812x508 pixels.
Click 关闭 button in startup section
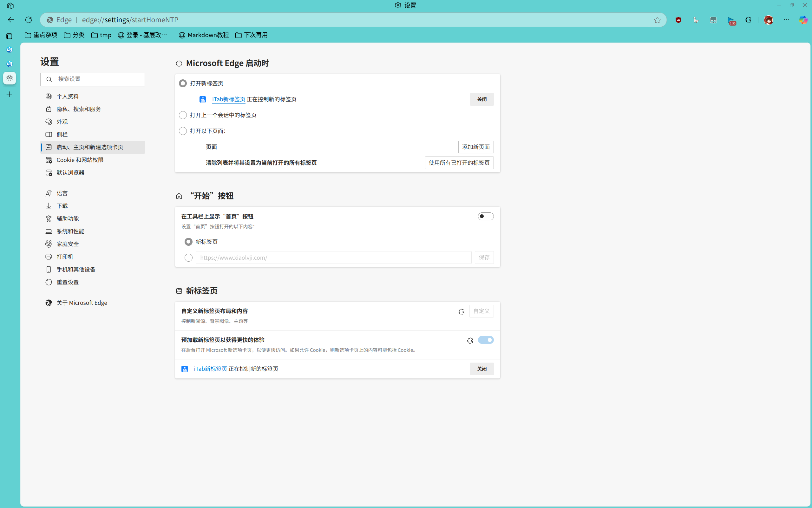pos(481,99)
